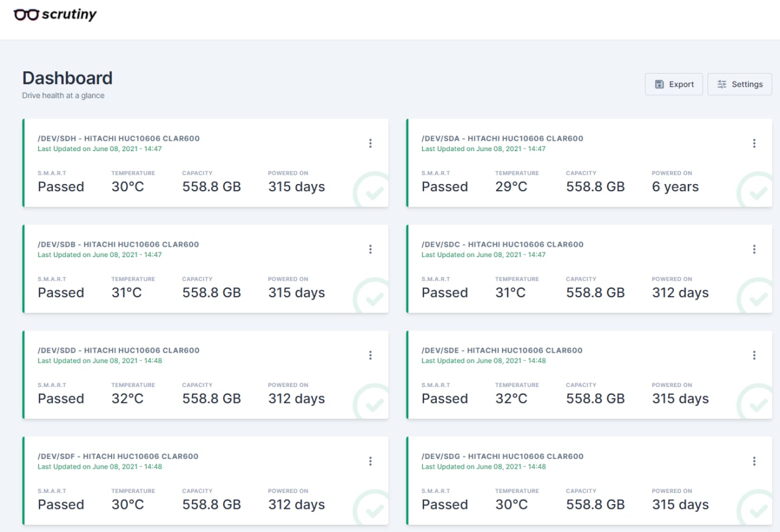The width and height of the screenshot is (780, 532).
Task: Open the /DEV/SDH - HITACHI drive title
Action: [x=119, y=138]
